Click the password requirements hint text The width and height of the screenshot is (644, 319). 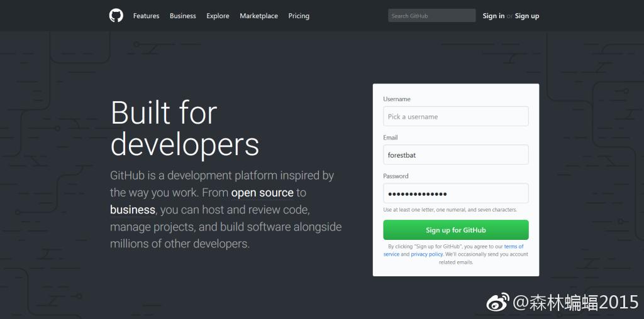[450, 210]
